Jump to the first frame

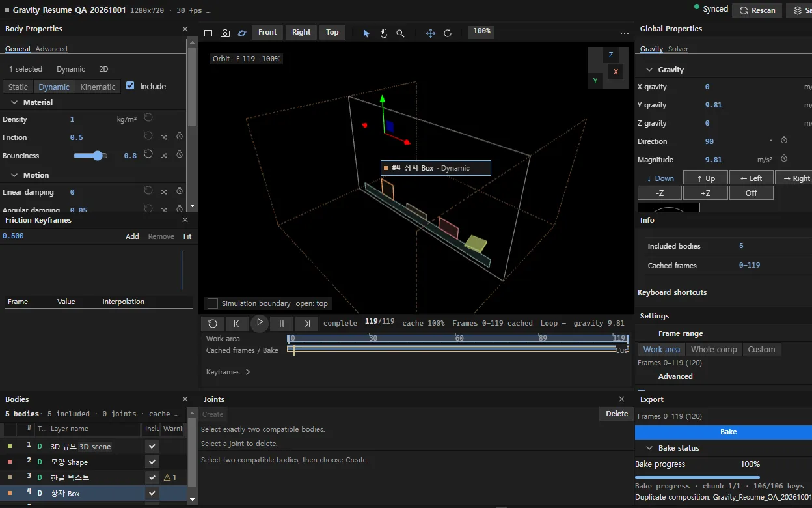click(237, 323)
